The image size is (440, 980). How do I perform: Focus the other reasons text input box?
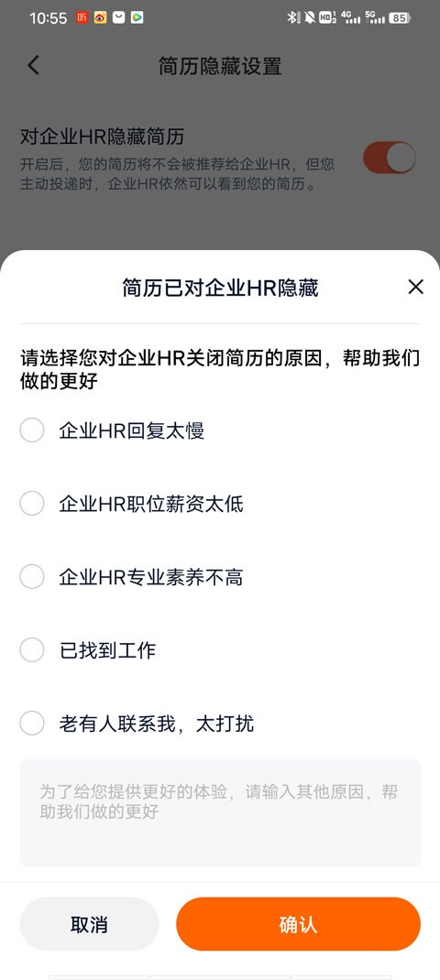click(220, 813)
